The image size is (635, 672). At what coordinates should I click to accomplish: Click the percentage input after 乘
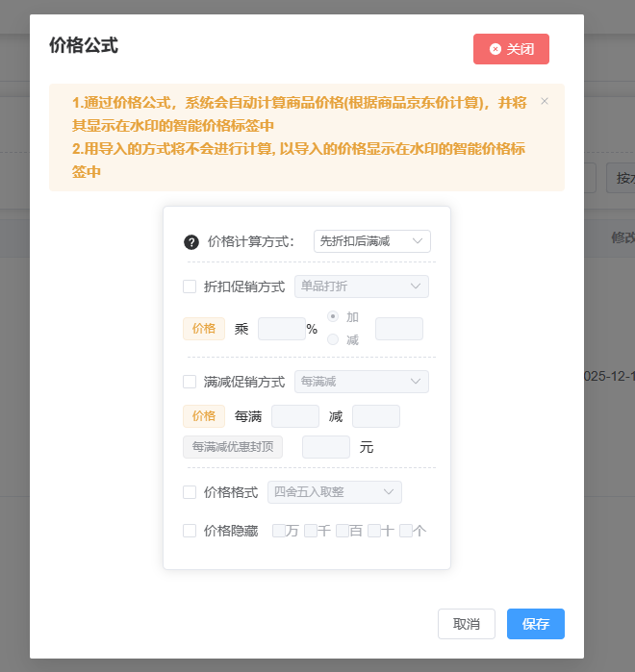pyautogui.click(x=281, y=329)
